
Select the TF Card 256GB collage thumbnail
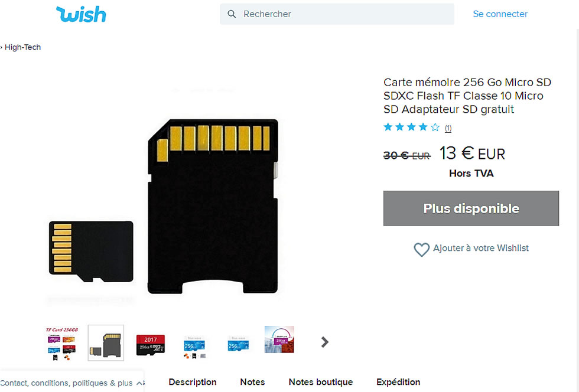[61, 343]
